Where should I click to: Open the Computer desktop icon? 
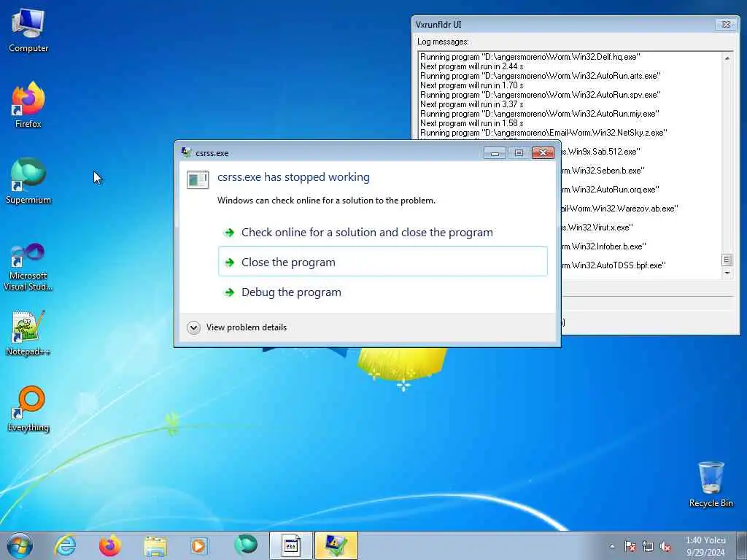coord(28,30)
